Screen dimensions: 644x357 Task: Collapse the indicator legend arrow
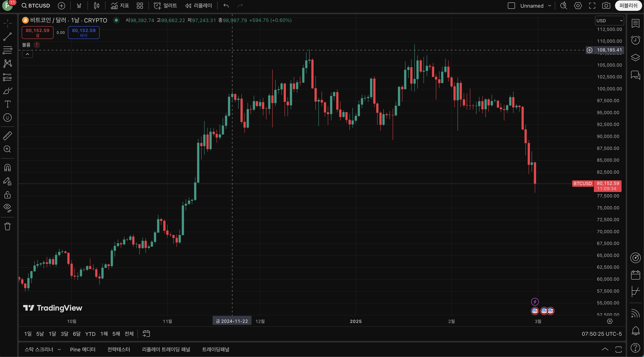(x=27, y=54)
